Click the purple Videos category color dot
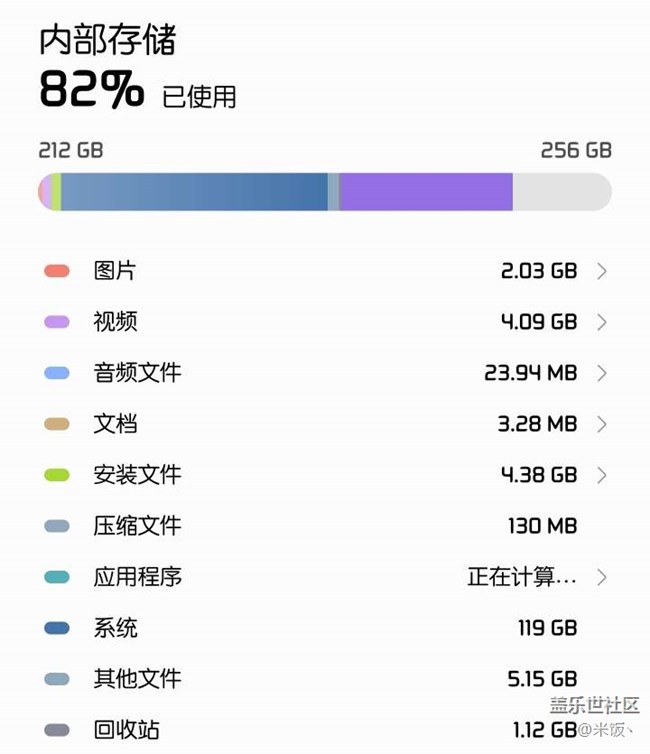The width and height of the screenshot is (650, 754). pyautogui.click(x=57, y=322)
